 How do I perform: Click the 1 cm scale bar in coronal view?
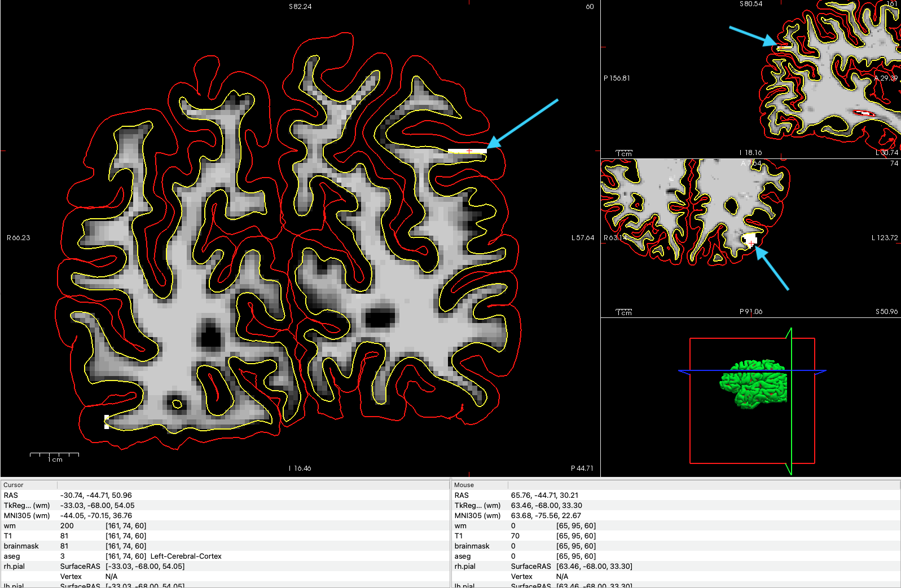[x=54, y=456]
